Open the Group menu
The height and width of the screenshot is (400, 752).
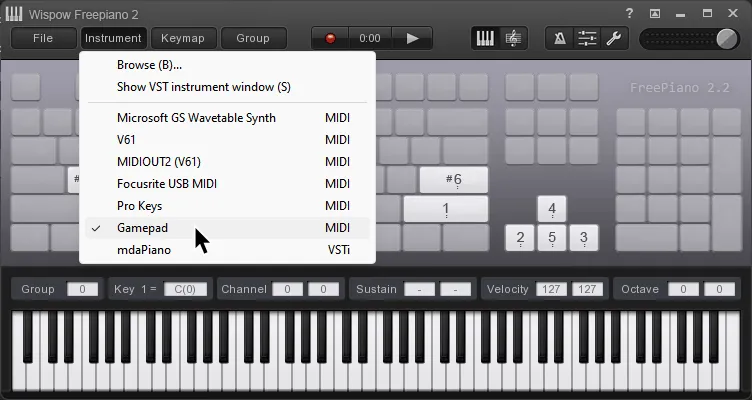[x=253, y=38]
